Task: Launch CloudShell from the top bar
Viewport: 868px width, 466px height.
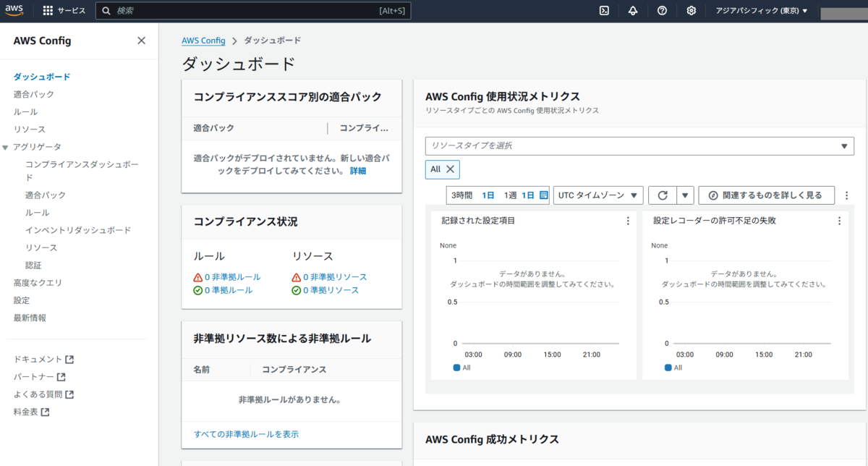Action: (605, 11)
